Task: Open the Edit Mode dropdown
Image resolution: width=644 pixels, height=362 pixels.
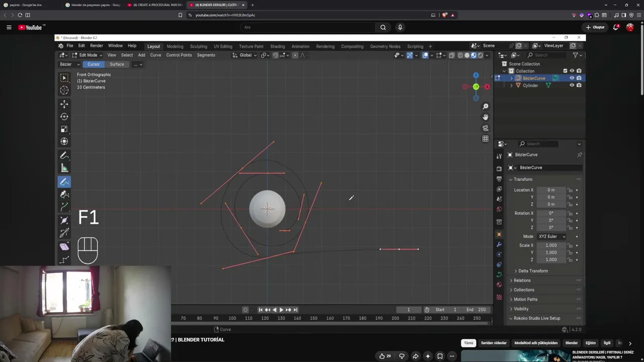Action: tap(87, 55)
